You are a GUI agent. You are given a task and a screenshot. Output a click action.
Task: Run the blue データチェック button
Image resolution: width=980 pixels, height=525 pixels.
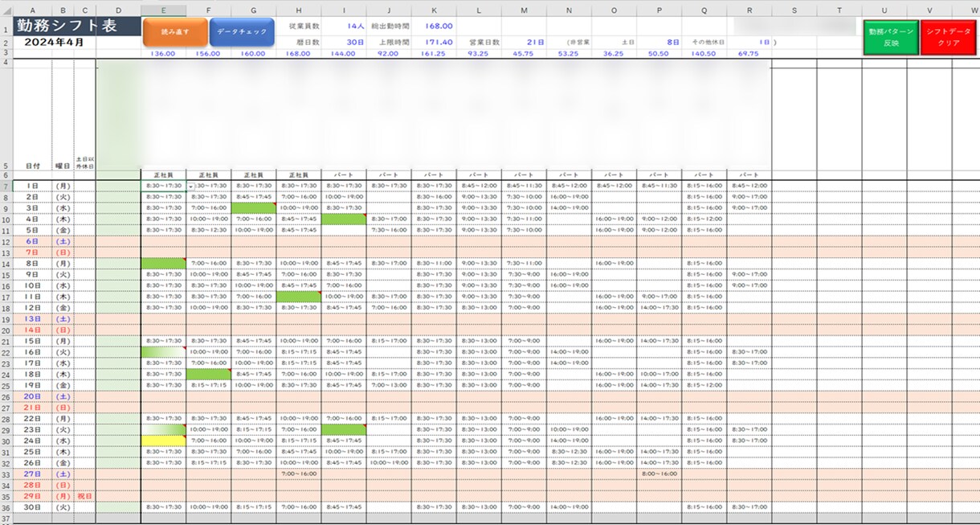[242, 33]
